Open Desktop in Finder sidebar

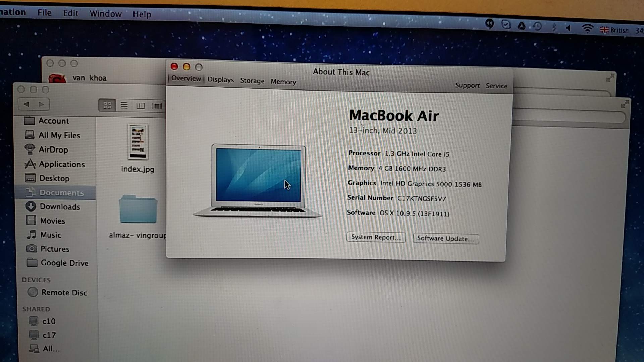tap(47, 178)
